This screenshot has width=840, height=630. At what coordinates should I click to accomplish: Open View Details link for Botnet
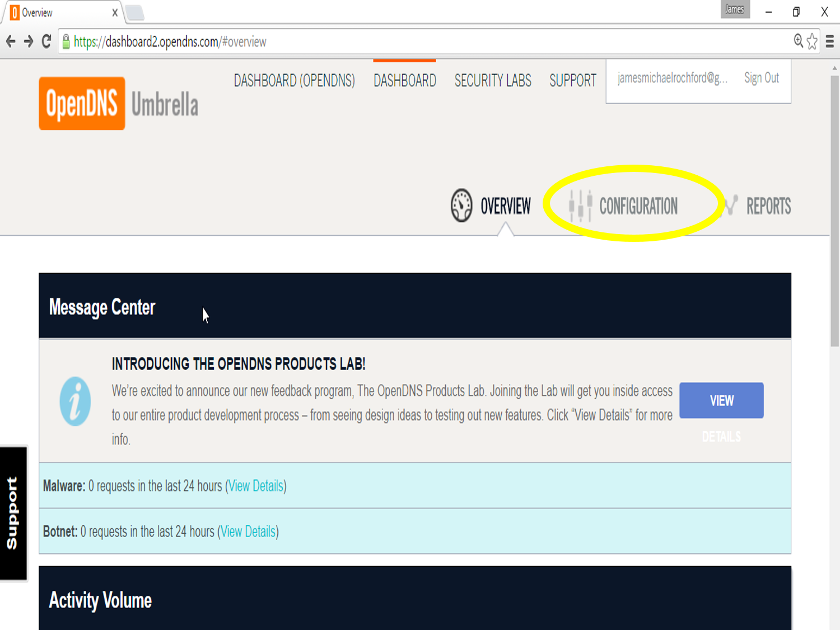pyautogui.click(x=248, y=531)
